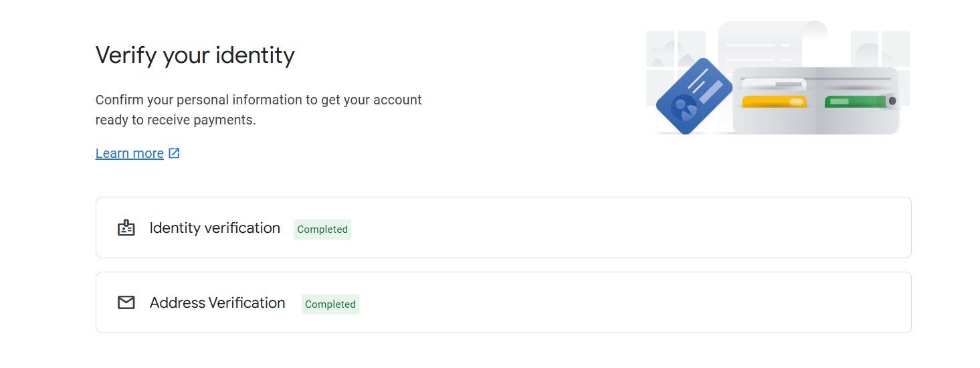This screenshot has width=980, height=368.
Task: Click the ID badge icon for Identity verification
Action: pos(126,228)
